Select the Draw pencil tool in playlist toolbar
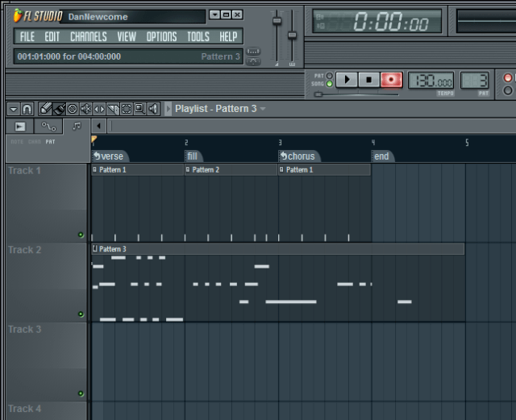Screen dimensions: 516x420 [46, 109]
